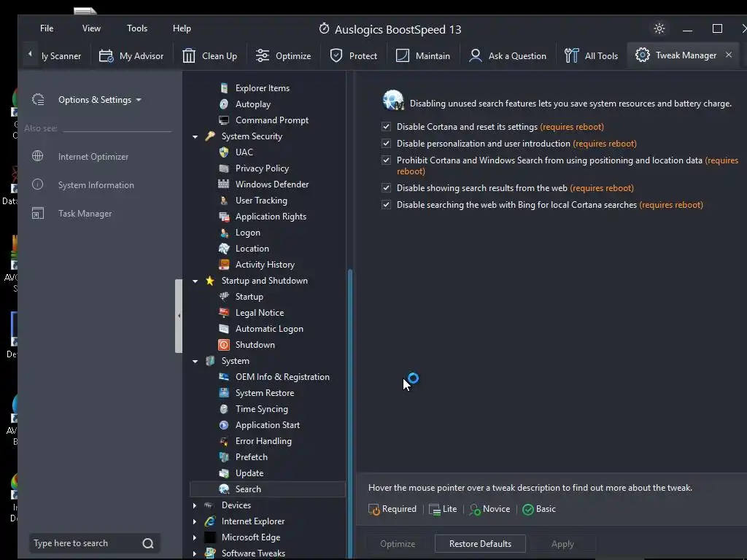This screenshot has width=747, height=560.
Task: Open the My Advisor tab
Action: pyautogui.click(x=131, y=55)
